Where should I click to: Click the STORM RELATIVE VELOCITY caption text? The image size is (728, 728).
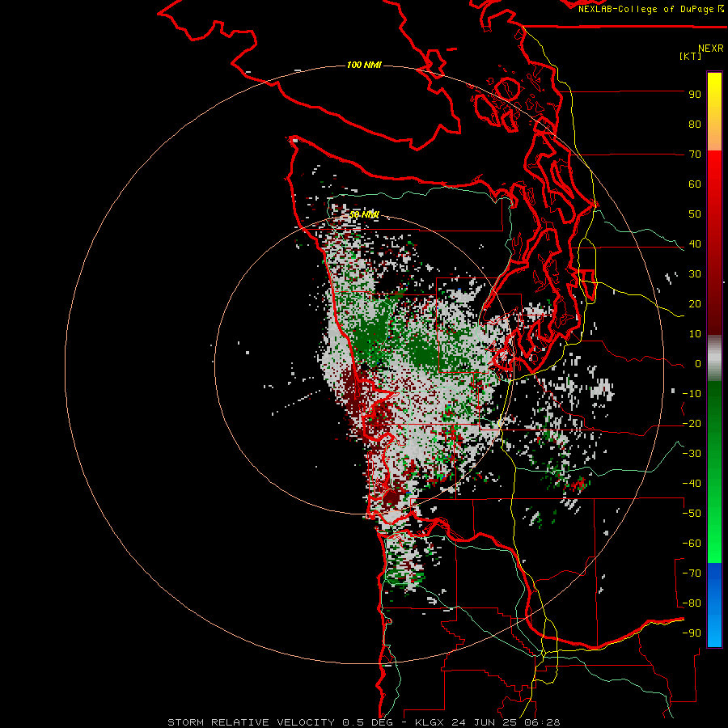point(251,722)
